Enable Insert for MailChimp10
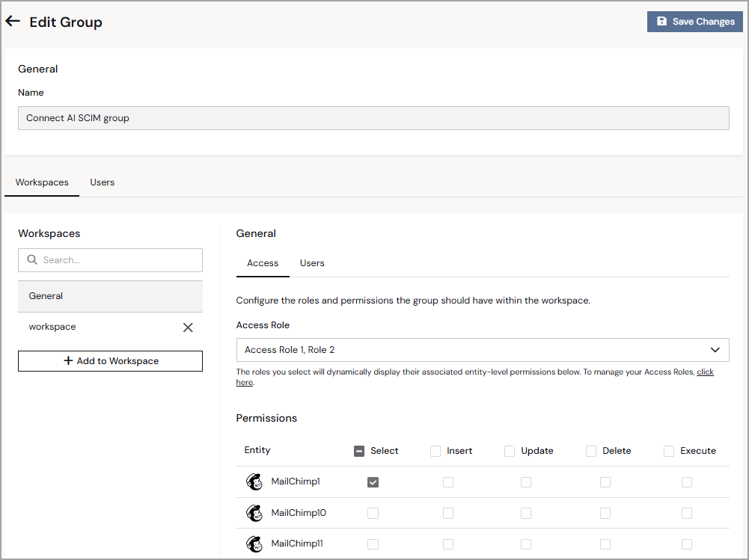The height and width of the screenshot is (560, 749). 448,513
